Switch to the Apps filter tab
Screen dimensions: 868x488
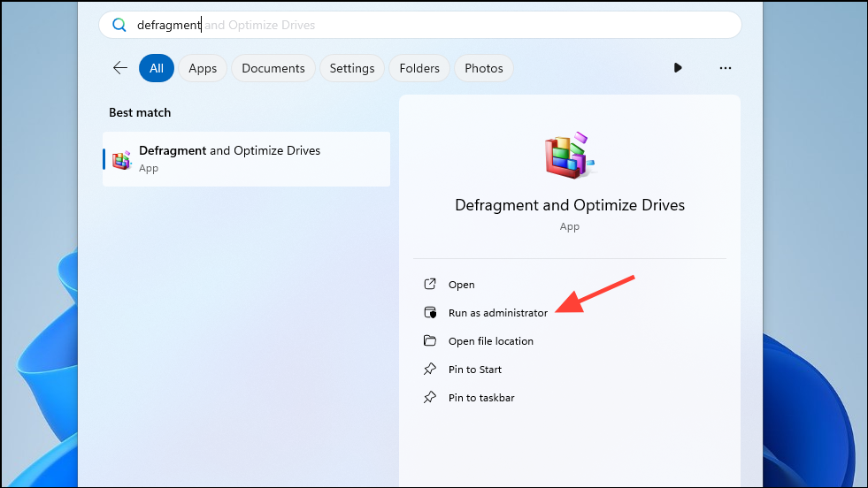click(203, 68)
